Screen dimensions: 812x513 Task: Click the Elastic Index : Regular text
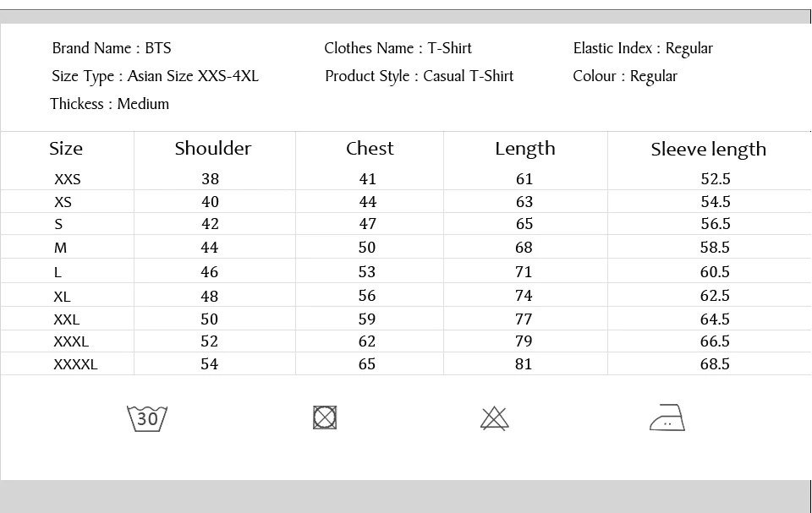[643, 49]
